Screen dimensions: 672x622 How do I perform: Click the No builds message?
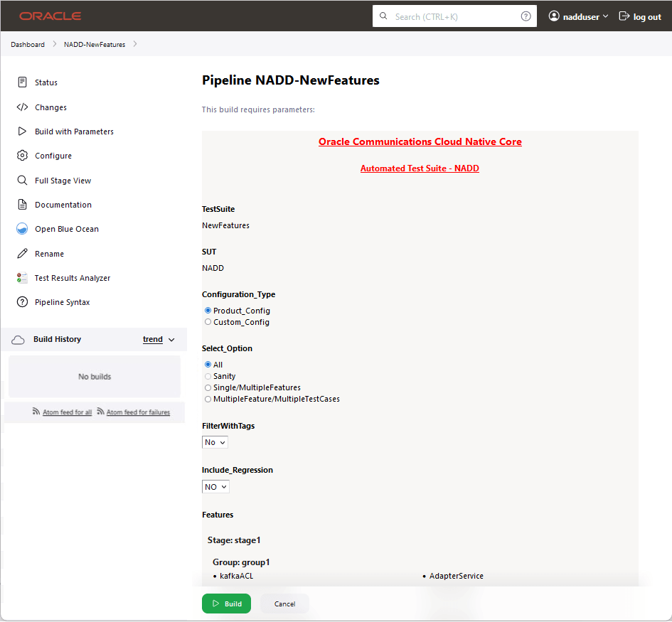coord(95,377)
